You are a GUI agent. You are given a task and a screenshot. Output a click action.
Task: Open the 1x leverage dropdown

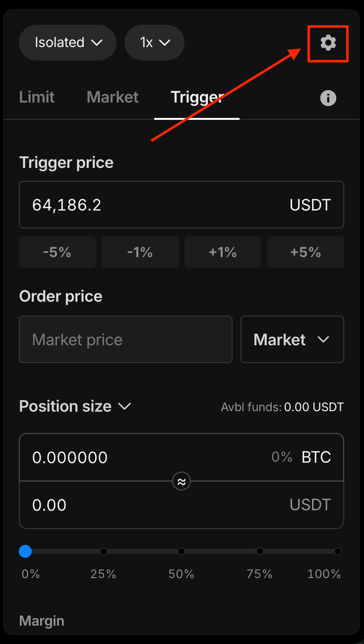(x=155, y=43)
